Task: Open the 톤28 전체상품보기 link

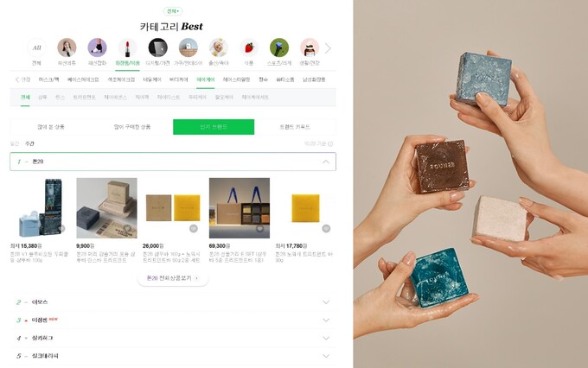Action: (172, 278)
